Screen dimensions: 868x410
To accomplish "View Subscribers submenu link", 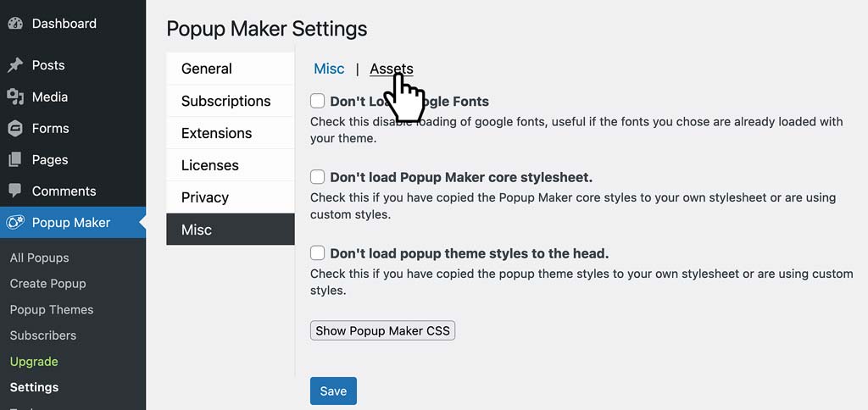I will tap(42, 335).
